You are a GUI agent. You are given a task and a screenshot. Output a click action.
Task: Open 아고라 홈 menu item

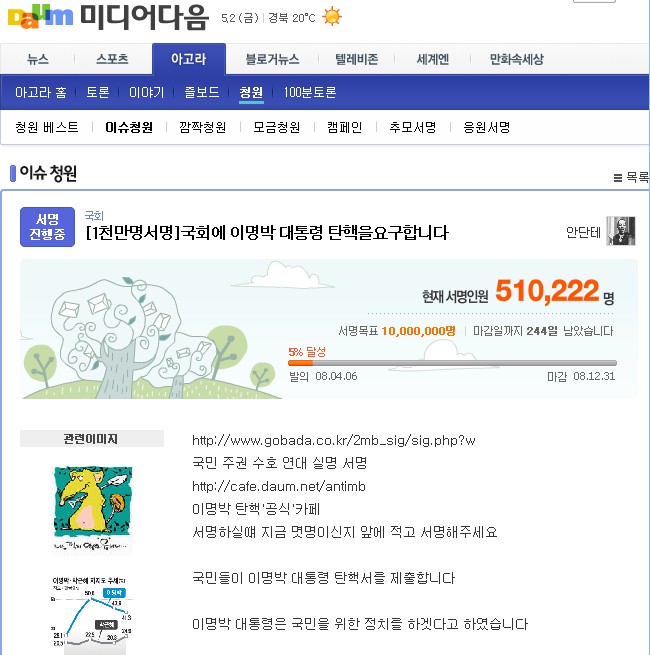click(x=41, y=92)
